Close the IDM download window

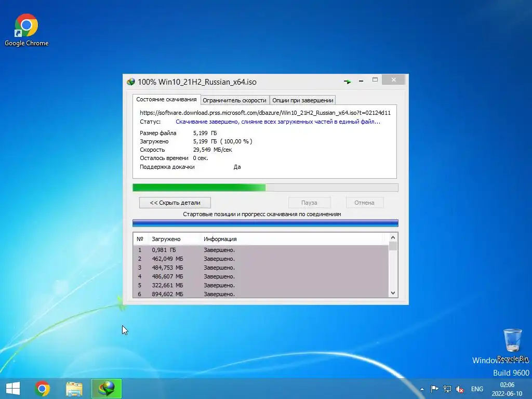pos(394,79)
